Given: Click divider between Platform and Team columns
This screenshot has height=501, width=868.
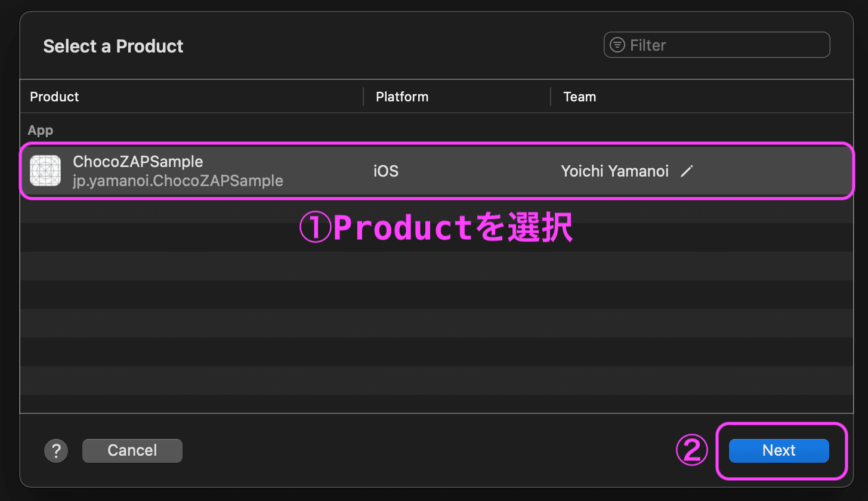Looking at the screenshot, I should [551, 97].
